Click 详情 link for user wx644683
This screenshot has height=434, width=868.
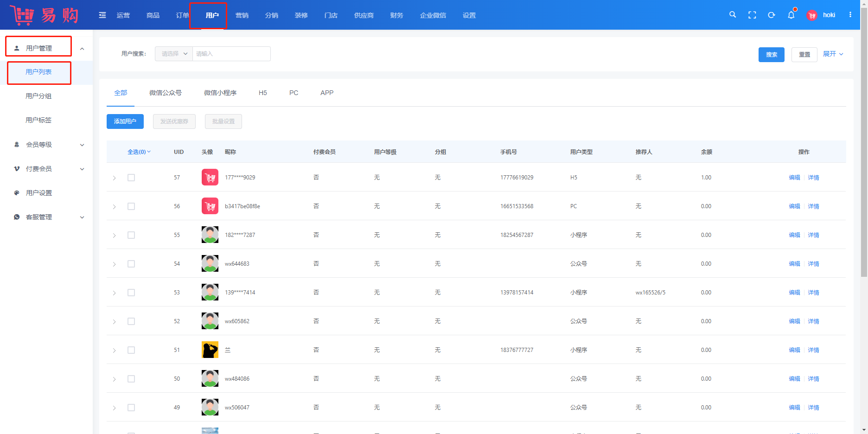[813, 264]
